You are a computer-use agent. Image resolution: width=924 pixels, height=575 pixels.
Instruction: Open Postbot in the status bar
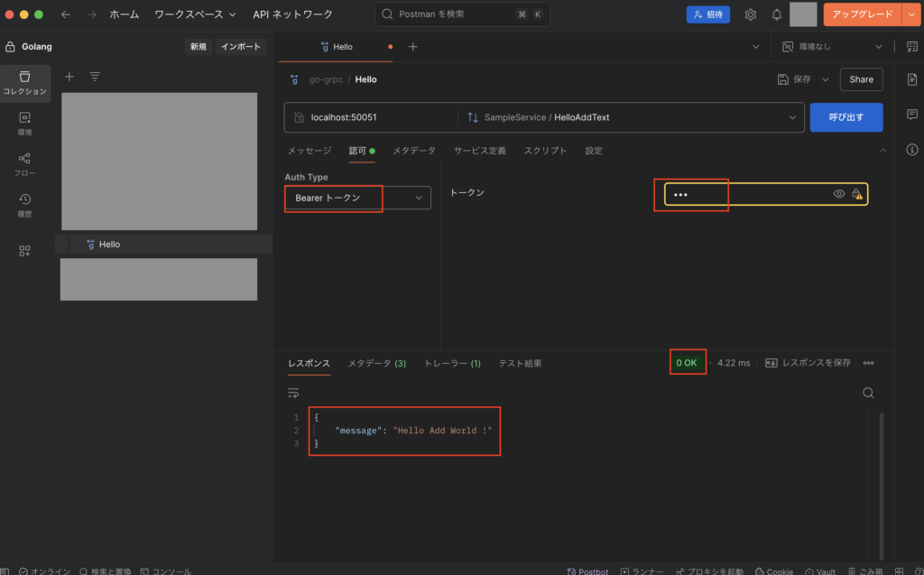tap(587, 570)
